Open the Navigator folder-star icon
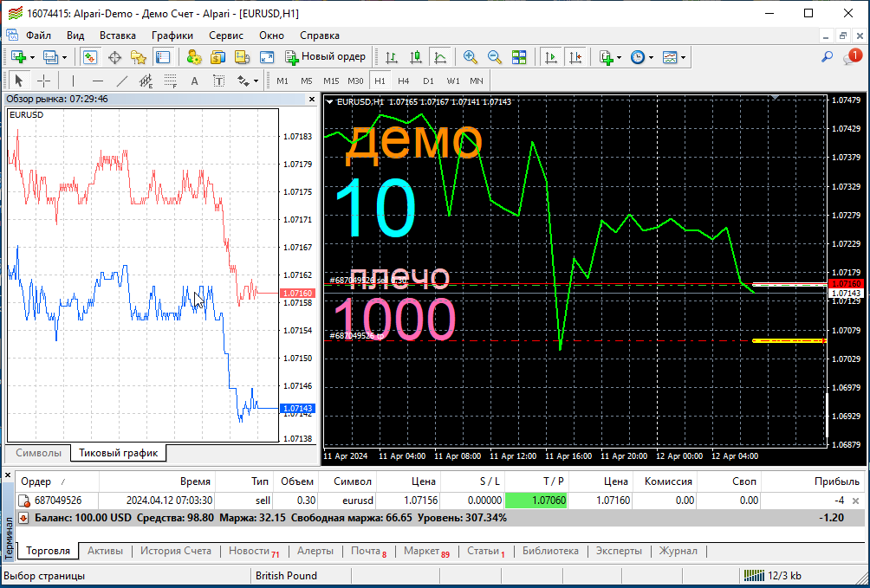 138,57
